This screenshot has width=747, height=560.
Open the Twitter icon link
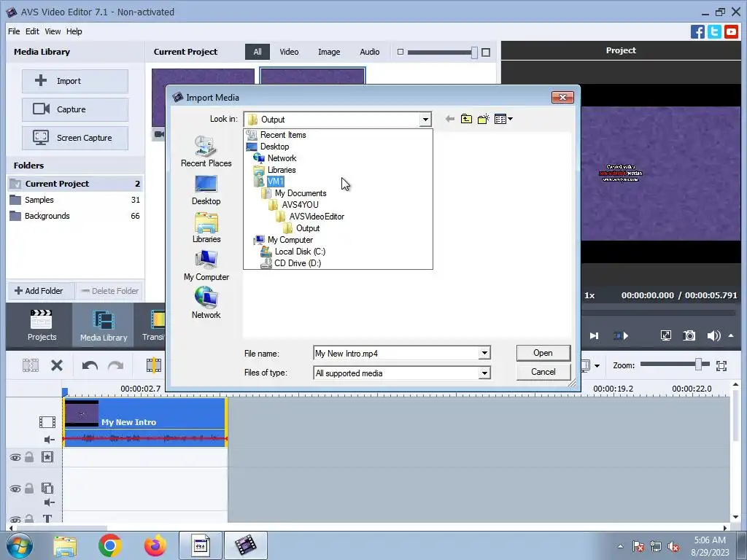(714, 32)
